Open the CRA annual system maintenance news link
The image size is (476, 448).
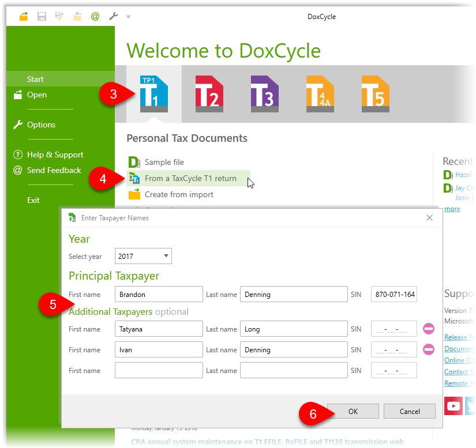pyautogui.click(x=267, y=442)
